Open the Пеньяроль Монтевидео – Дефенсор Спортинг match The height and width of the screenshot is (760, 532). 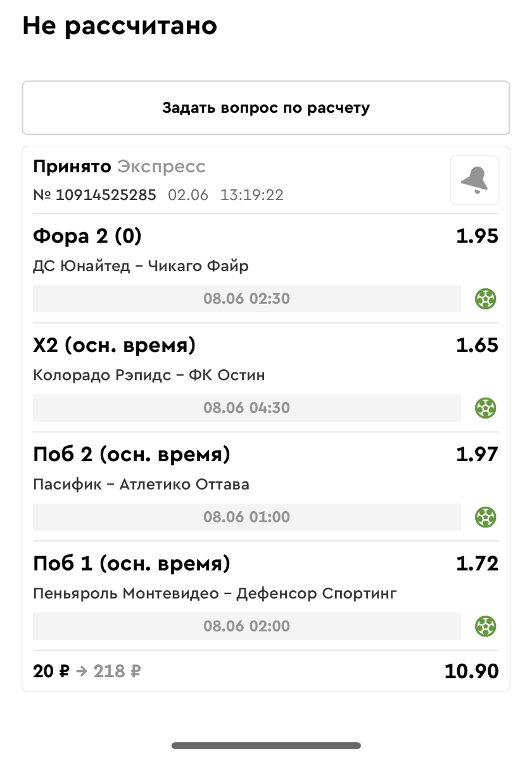pos(215,594)
